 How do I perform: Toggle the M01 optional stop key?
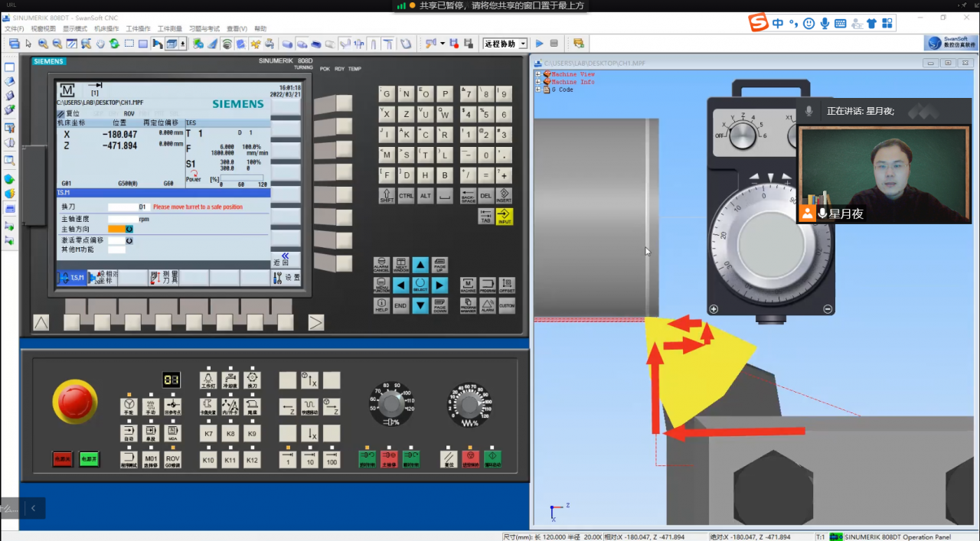pos(152,459)
